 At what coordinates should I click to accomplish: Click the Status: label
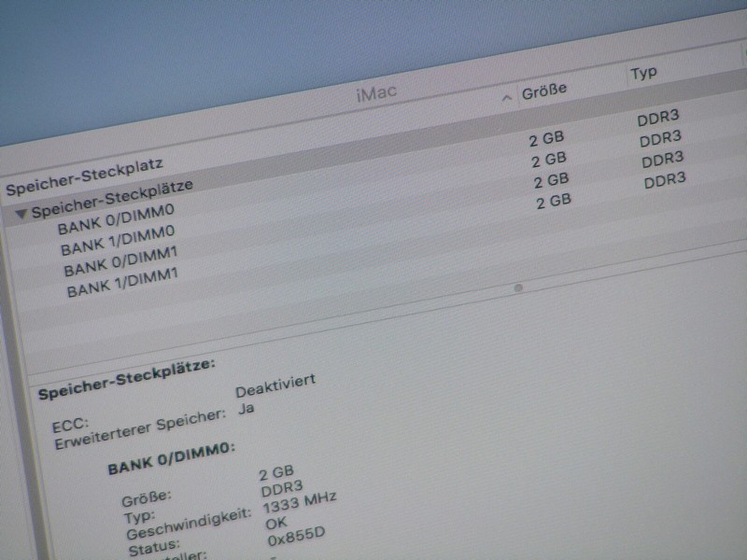click(154, 548)
